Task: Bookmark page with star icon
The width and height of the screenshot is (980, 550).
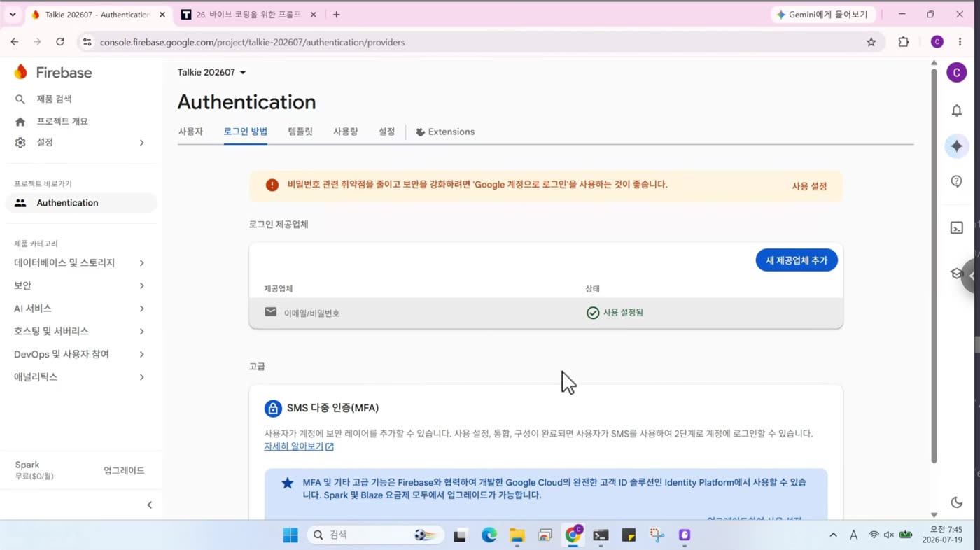Action: [871, 42]
